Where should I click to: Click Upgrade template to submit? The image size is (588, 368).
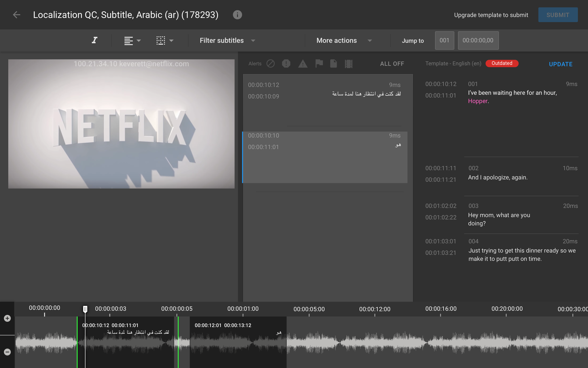pos(491,15)
